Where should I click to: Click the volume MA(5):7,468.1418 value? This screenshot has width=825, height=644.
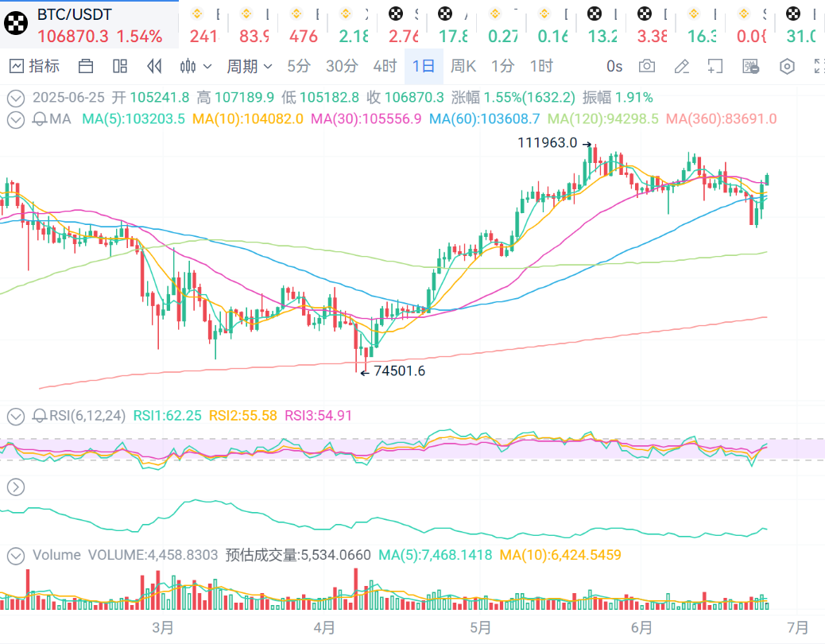pos(436,556)
